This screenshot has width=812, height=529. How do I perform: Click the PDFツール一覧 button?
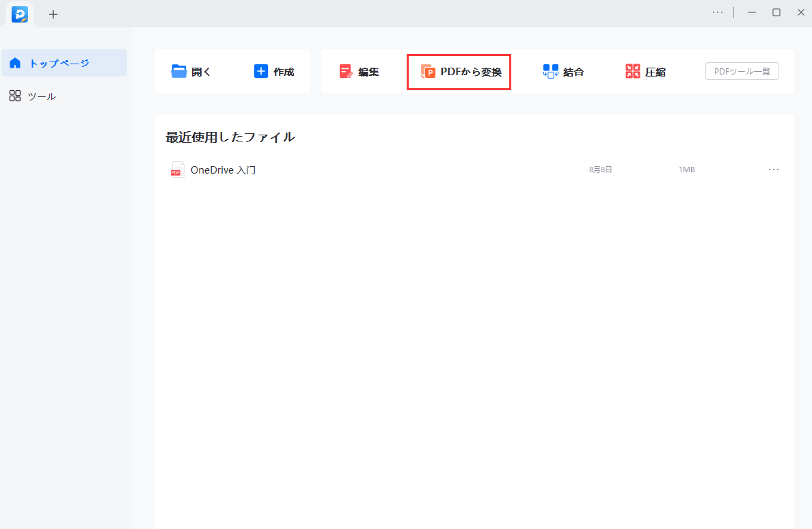point(742,71)
